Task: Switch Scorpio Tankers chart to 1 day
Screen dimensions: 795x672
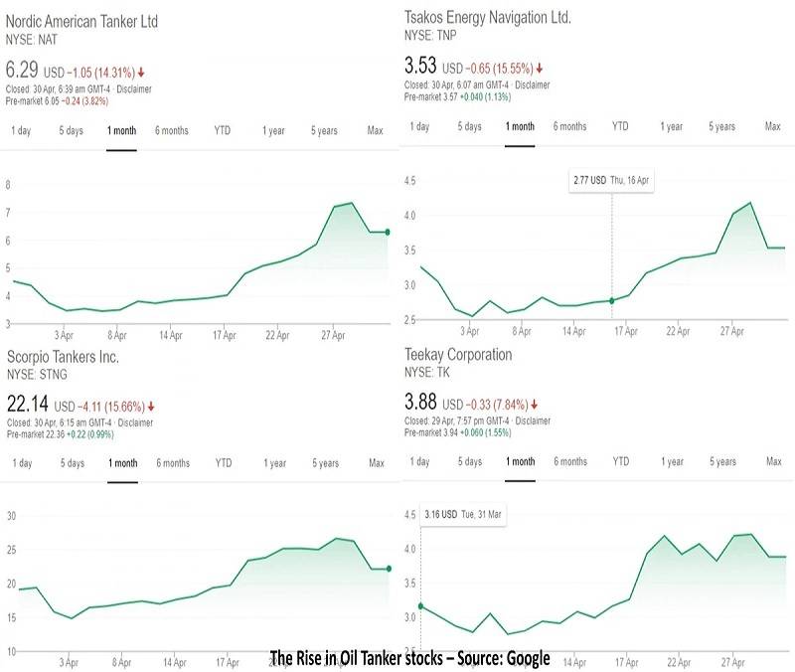Action: coord(22,463)
